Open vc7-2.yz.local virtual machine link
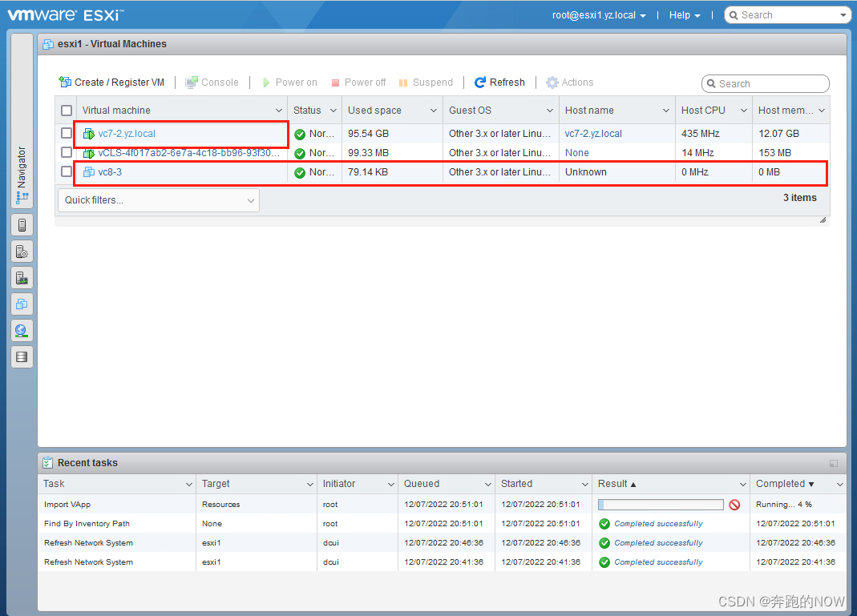Screen dimensions: 857x616 tap(127, 134)
